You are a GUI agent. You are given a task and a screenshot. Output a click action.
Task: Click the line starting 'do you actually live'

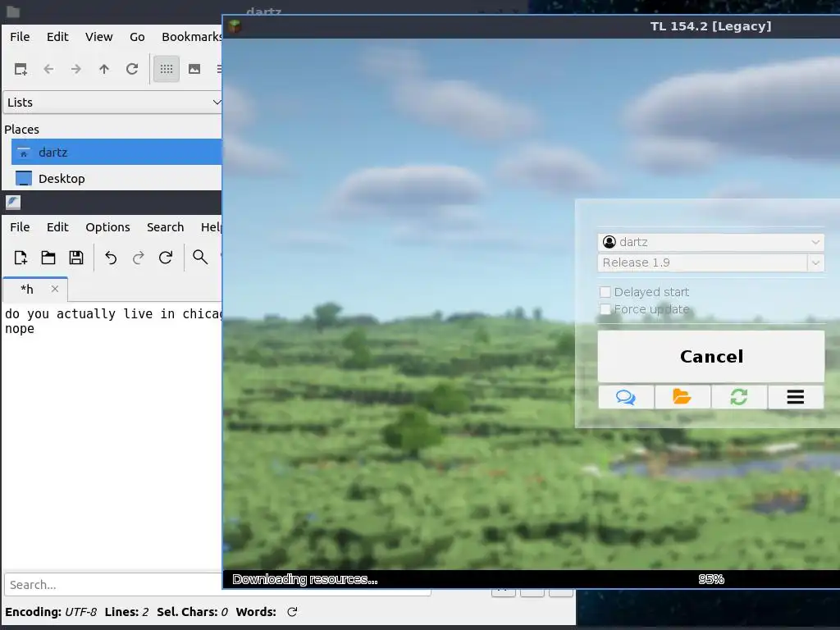(x=113, y=313)
